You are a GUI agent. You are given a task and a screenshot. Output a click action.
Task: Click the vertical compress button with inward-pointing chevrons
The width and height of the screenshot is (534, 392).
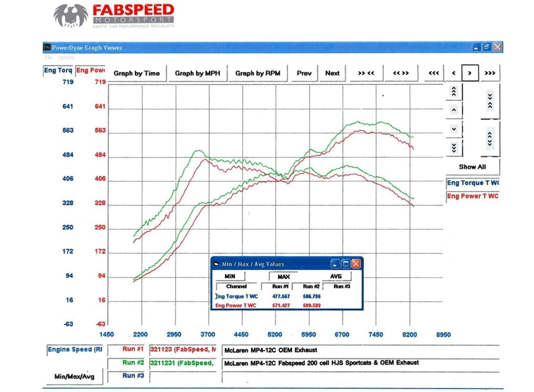490,101
